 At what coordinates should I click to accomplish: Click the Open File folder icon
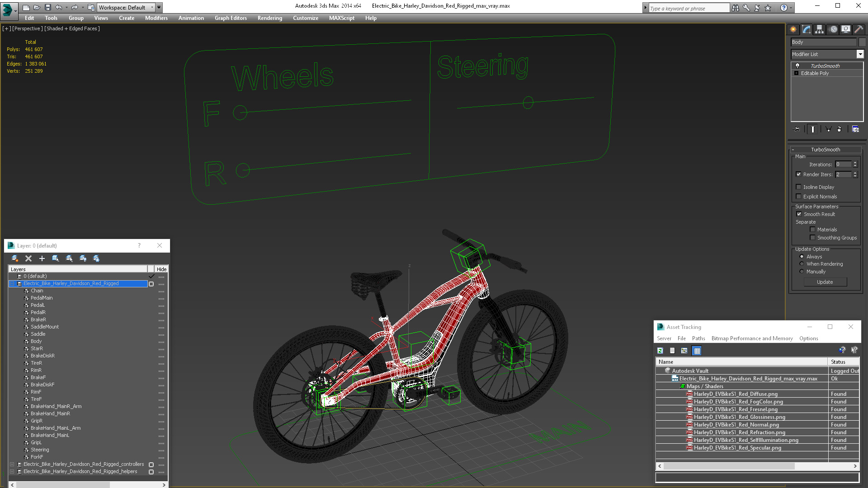(37, 8)
